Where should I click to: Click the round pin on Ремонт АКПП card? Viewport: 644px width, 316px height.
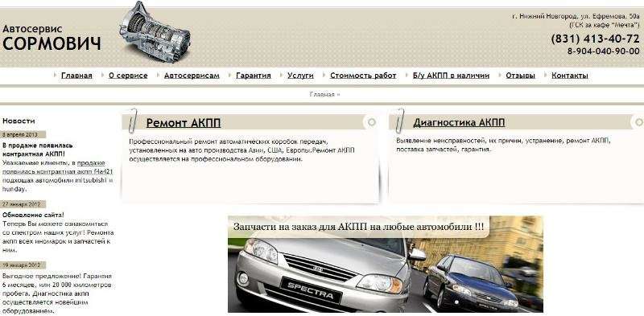(x=371, y=122)
